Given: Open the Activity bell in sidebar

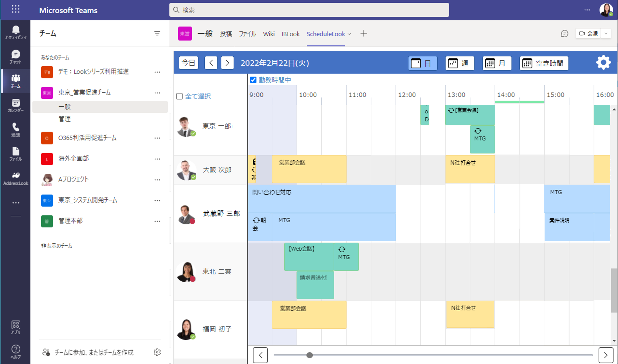Looking at the screenshot, I should pos(16,32).
